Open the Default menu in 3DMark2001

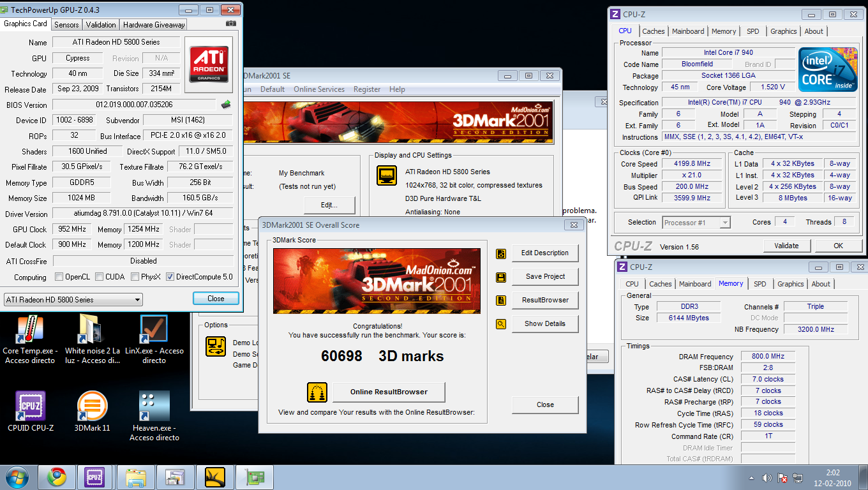click(x=273, y=89)
